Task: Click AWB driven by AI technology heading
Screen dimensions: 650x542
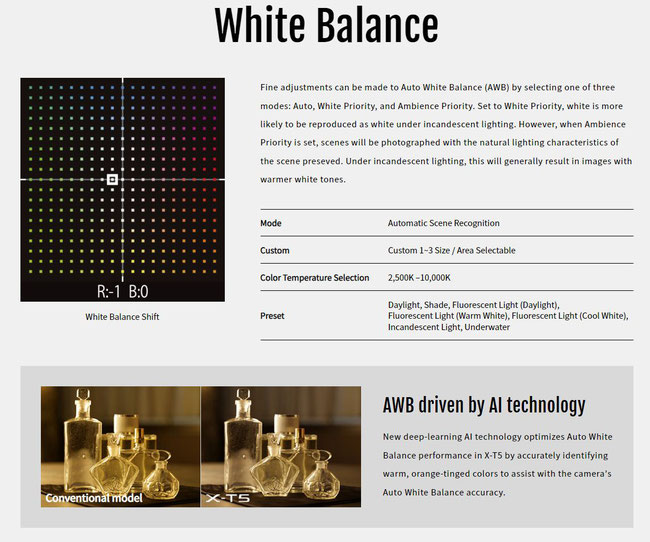Action: (484, 405)
